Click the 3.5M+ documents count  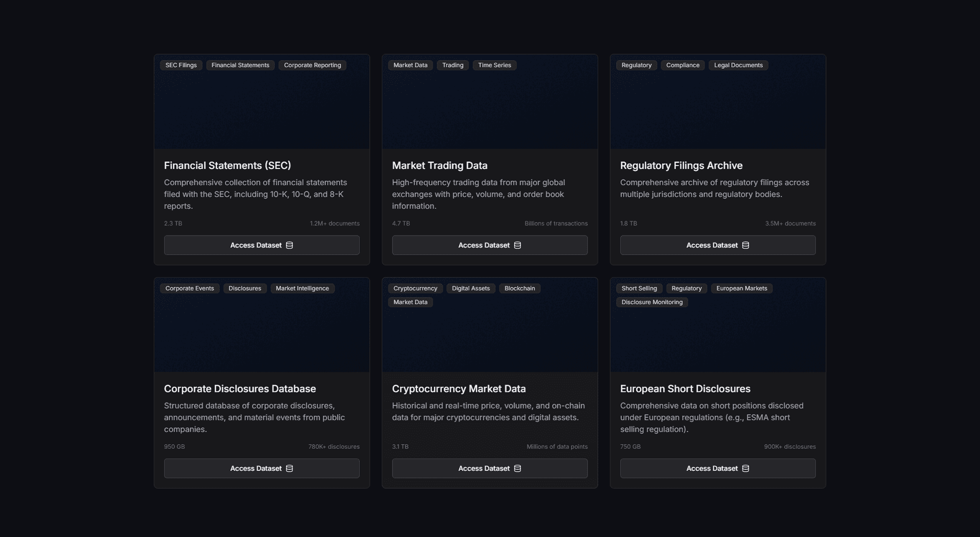click(791, 224)
